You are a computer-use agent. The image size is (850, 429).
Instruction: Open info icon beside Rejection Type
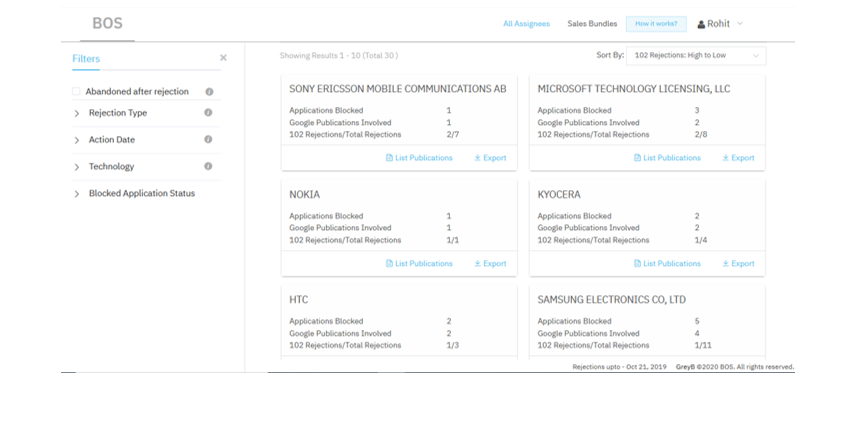[x=208, y=113]
